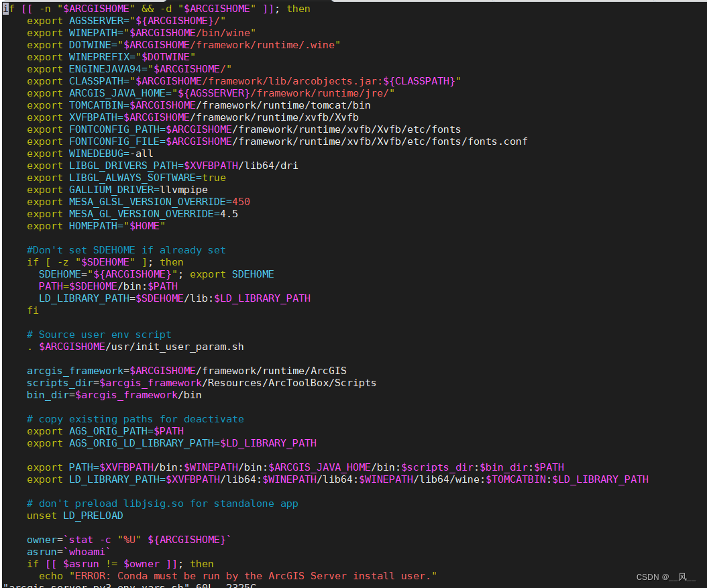Click the first line checking $ARCGISHOME
Viewport: 707px width, 588px height.
(156, 9)
